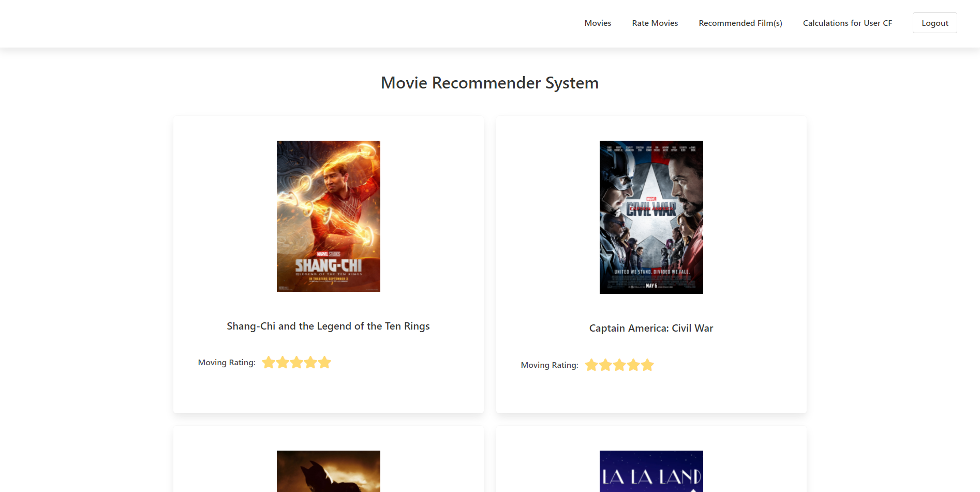Screen dimensions: 980x492
Task: Click the Captain America: Civil War title
Action: (x=651, y=328)
